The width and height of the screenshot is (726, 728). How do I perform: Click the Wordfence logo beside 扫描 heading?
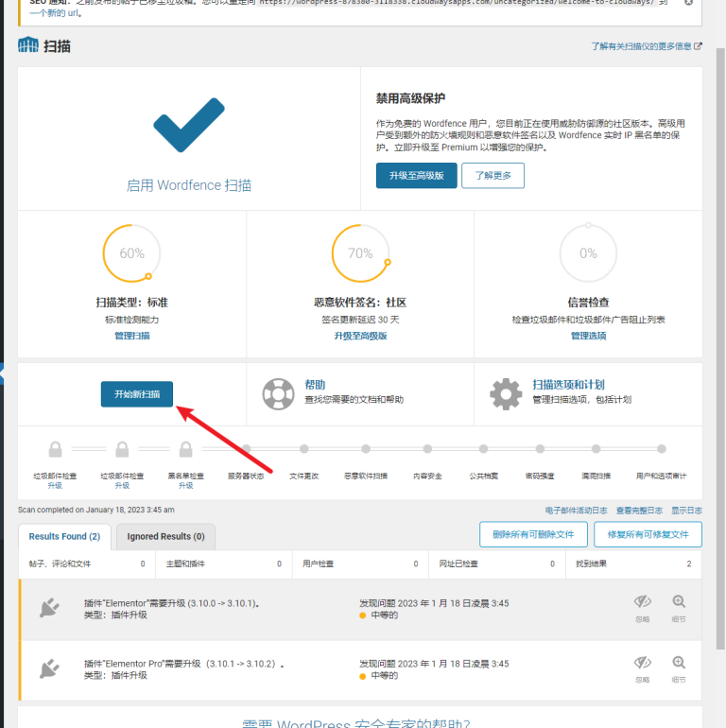[x=28, y=45]
